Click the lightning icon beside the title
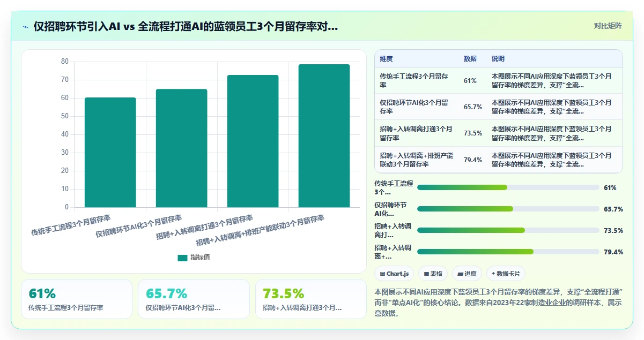This screenshot has height=340, width=644. [x=25, y=27]
